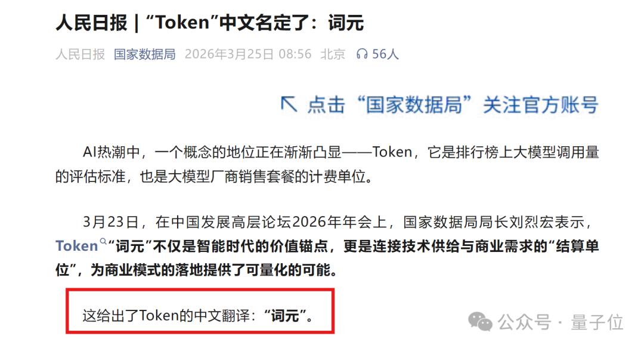Click the red-boxed sentence about Token的中文翻译
The height and width of the screenshot is (348, 644).
click(199, 316)
